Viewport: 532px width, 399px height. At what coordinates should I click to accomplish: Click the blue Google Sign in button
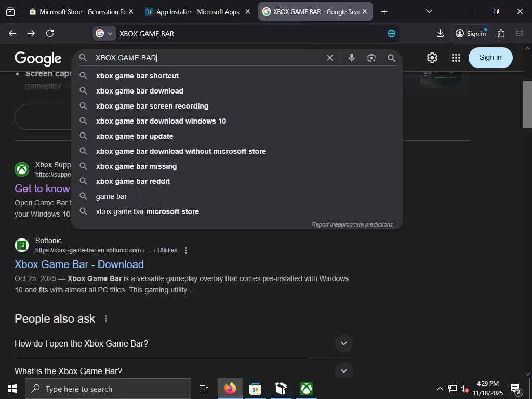coord(490,58)
